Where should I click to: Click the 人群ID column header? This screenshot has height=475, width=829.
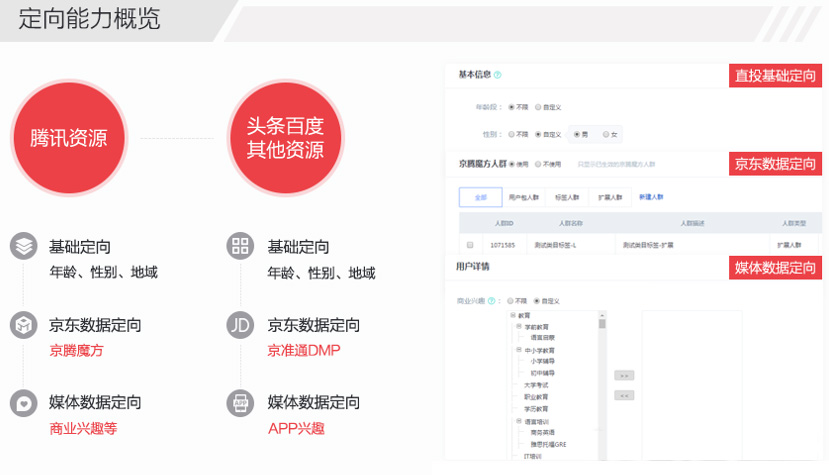[504, 223]
